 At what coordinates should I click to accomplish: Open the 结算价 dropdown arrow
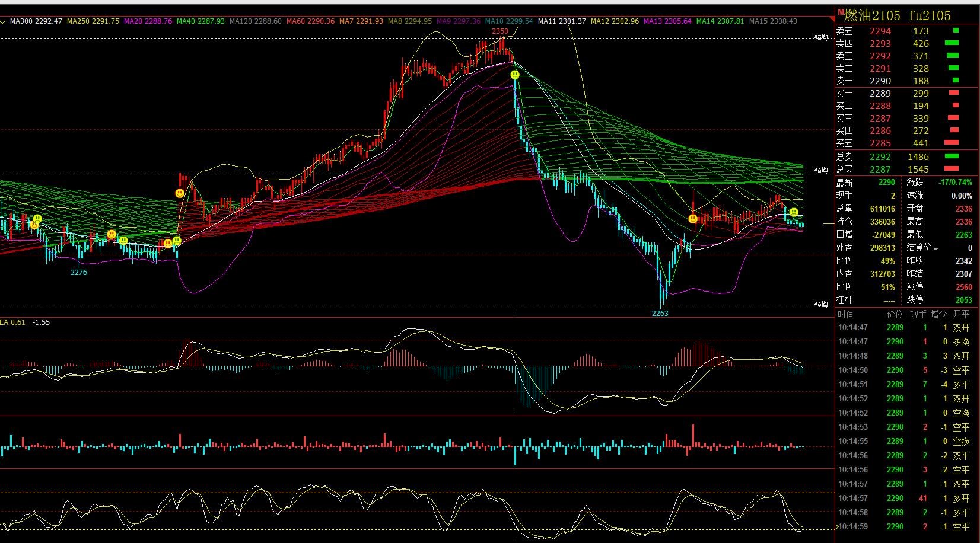[x=936, y=249]
